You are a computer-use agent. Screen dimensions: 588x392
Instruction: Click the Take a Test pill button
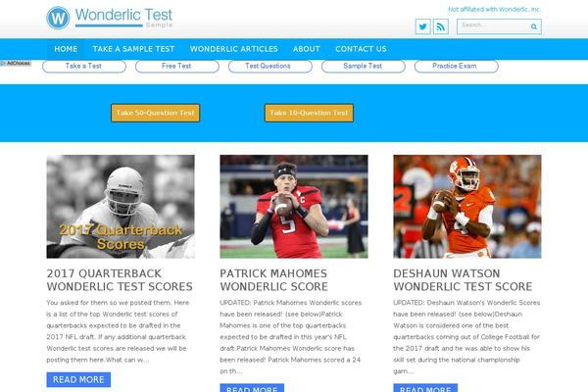[x=84, y=66]
